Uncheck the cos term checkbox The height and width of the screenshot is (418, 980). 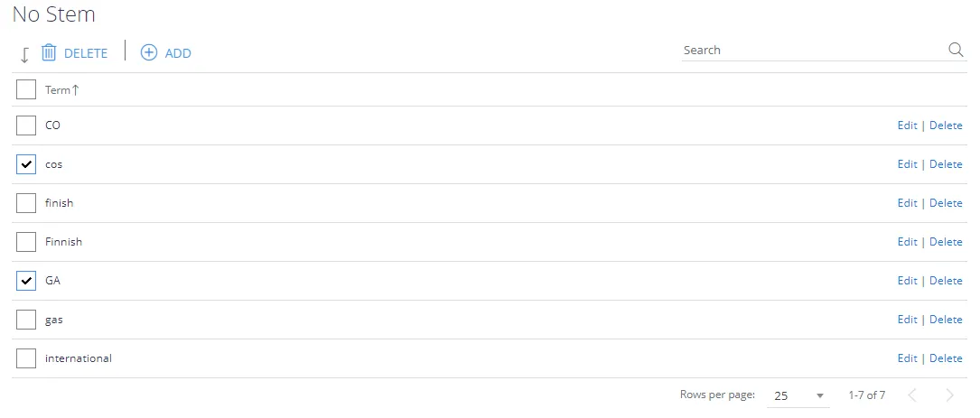point(25,164)
